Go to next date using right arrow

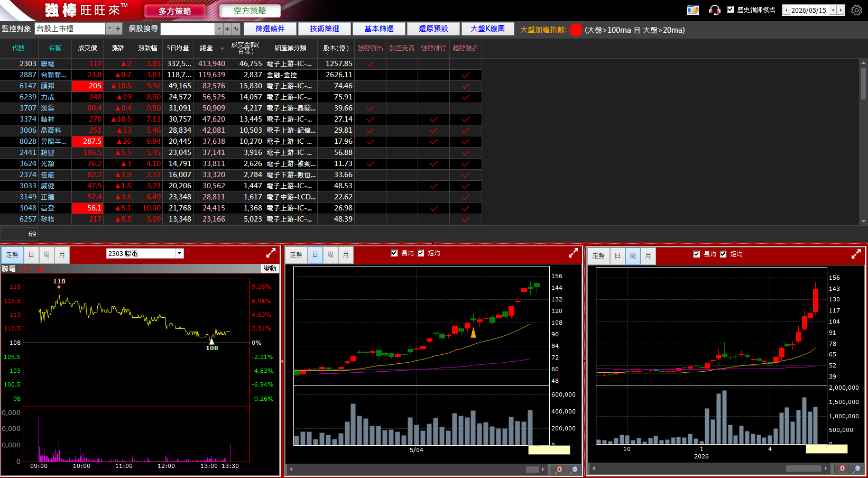pyautogui.click(x=841, y=10)
